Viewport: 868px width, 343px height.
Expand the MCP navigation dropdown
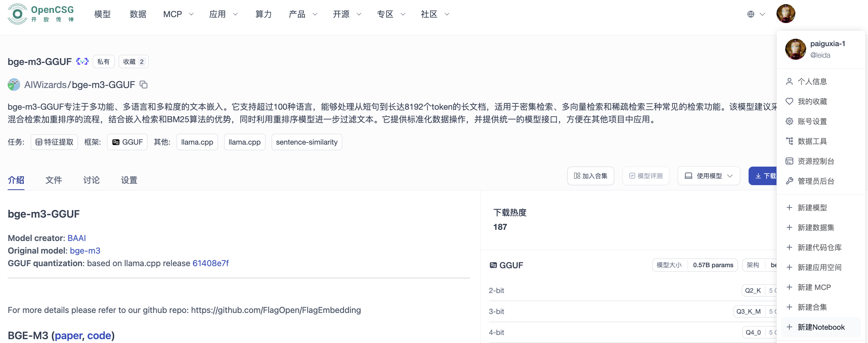click(x=178, y=14)
